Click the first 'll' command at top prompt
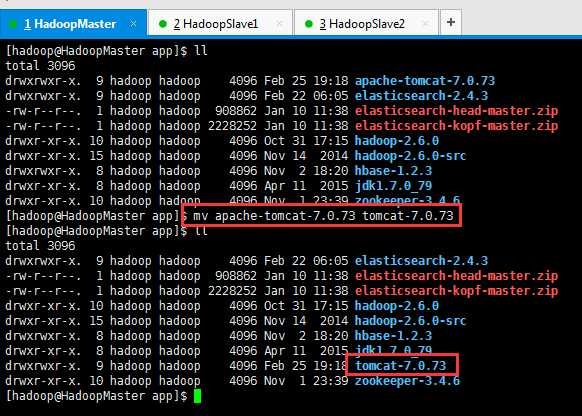Screen dimensions: 582x416 pyautogui.click(x=201, y=50)
